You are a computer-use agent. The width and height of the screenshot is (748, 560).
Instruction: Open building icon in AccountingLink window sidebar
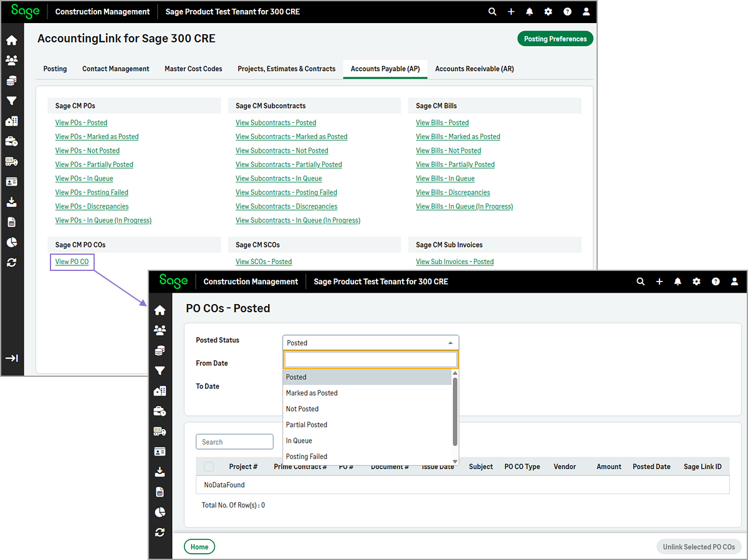pyautogui.click(x=12, y=121)
